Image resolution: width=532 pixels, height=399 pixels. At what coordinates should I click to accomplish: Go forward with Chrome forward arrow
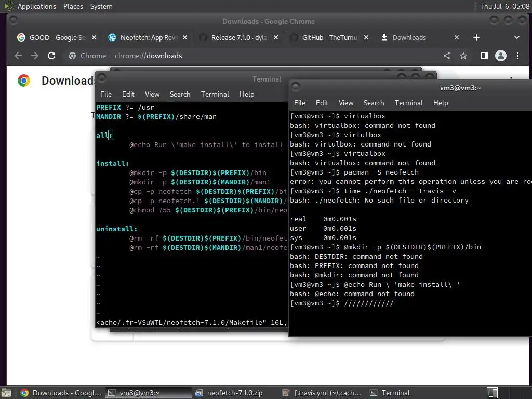coord(35,56)
